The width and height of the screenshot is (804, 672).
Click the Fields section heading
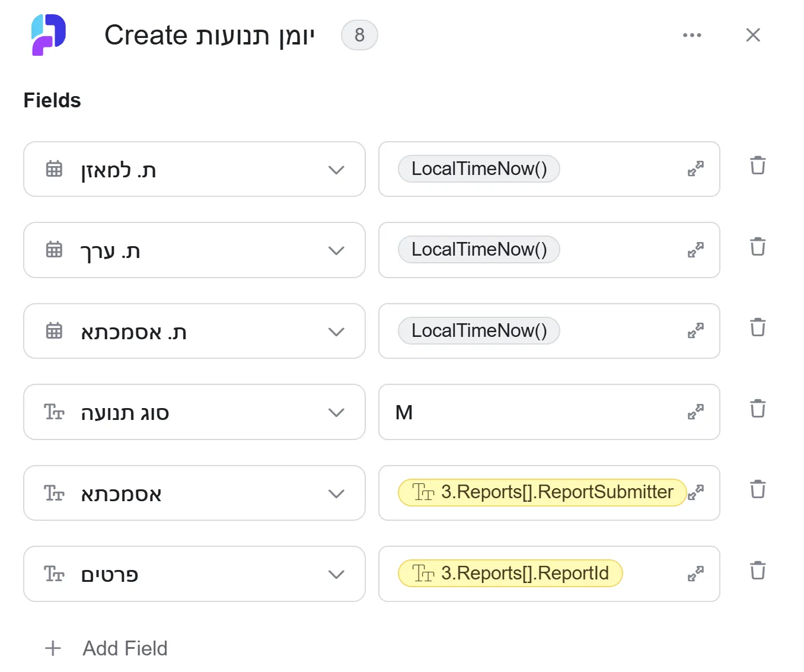coord(52,100)
